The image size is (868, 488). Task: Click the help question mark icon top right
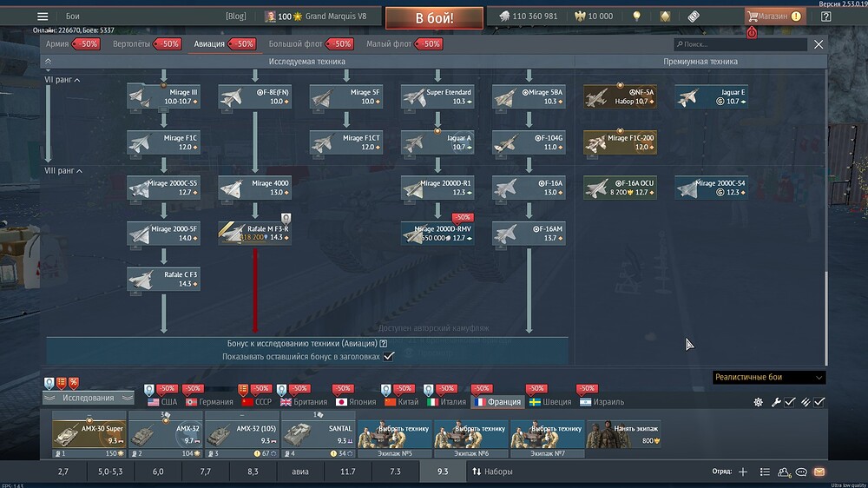(x=825, y=16)
